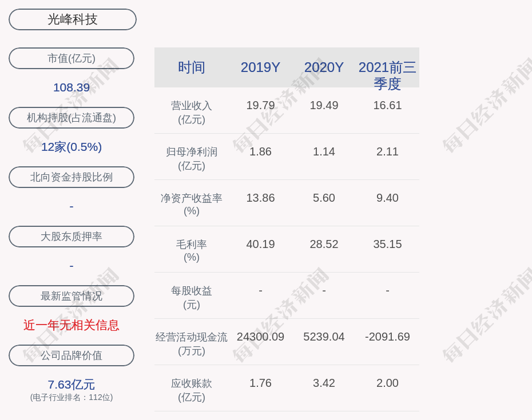Select the 经营活动现金流(万元) row label
The image size is (532, 420).
(192, 343)
